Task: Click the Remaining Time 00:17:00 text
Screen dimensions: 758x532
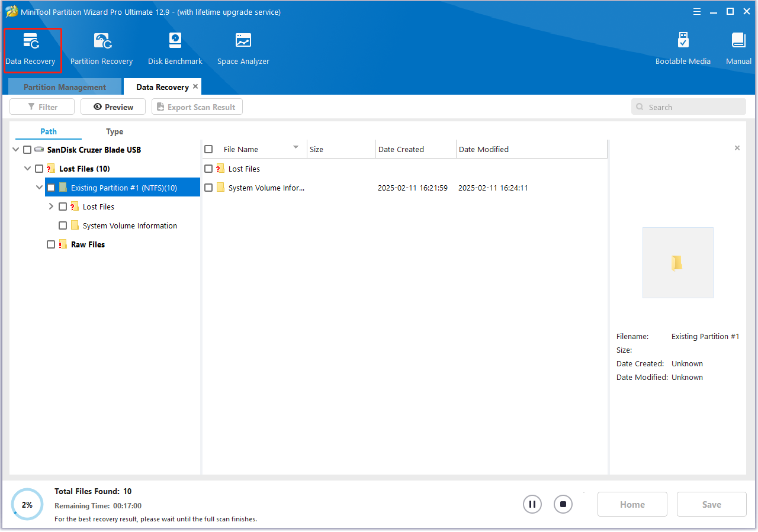Action: click(98, 506)
